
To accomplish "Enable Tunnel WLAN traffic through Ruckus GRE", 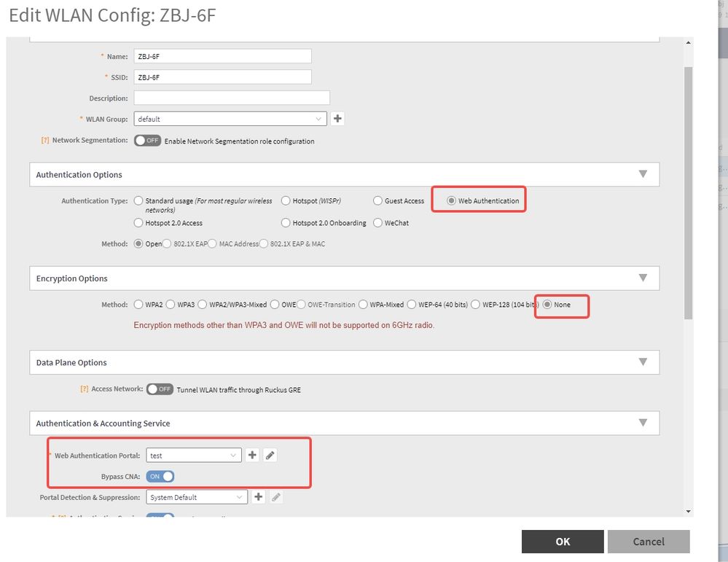I will coord(160,389).
